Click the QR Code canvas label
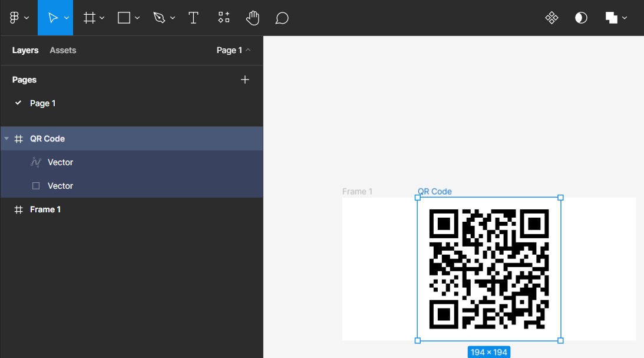The height and width of the screenshot is (358, 644). click(434, 191)
